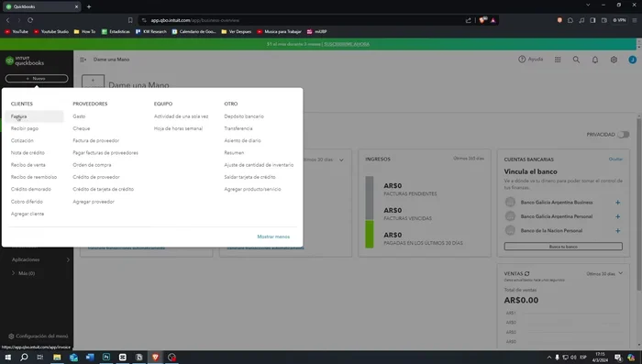Choose Orden de compra
Viewport: 642px width, 364px height.
pyautogui.click(x=92, y=165)
